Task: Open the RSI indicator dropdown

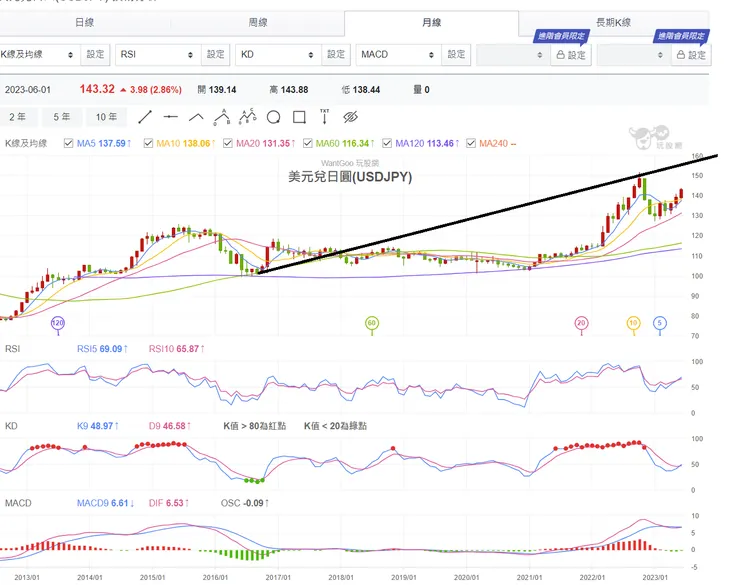Action: [157, 55]
